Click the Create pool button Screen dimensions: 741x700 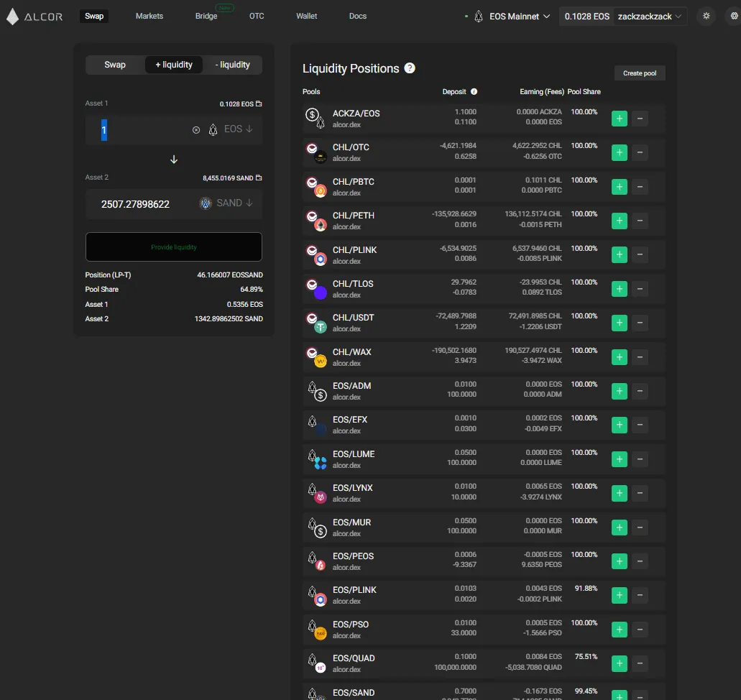[x=640, y=73]
